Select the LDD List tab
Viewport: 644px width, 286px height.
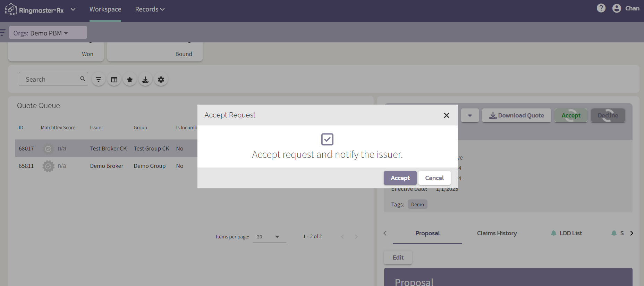click(570, 233)
